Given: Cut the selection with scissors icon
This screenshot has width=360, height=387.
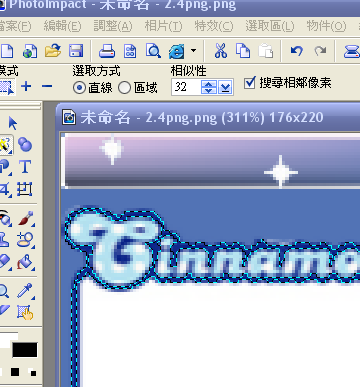Looking at the screenshot, I should pyautogui.click(x=220, y=51).
